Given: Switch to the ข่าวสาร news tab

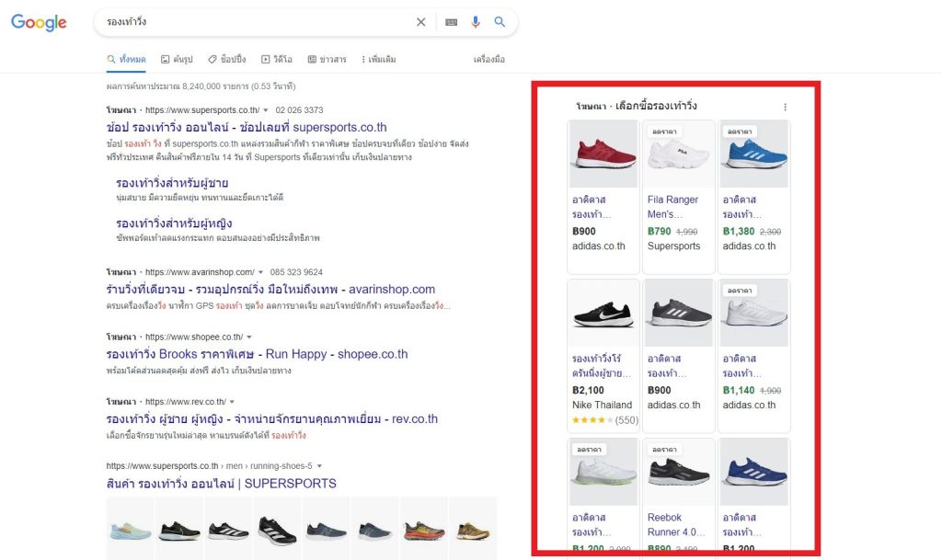Looking at the screenshot, I should coord(327,60).
